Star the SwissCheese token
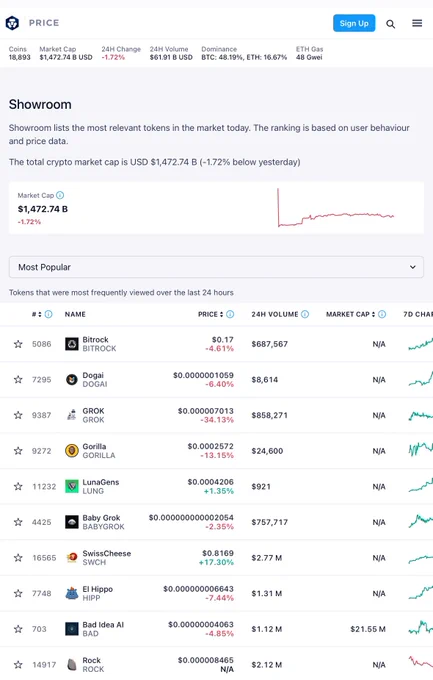The width and height of the screenshot is (433, 680). tap(18, 558)
